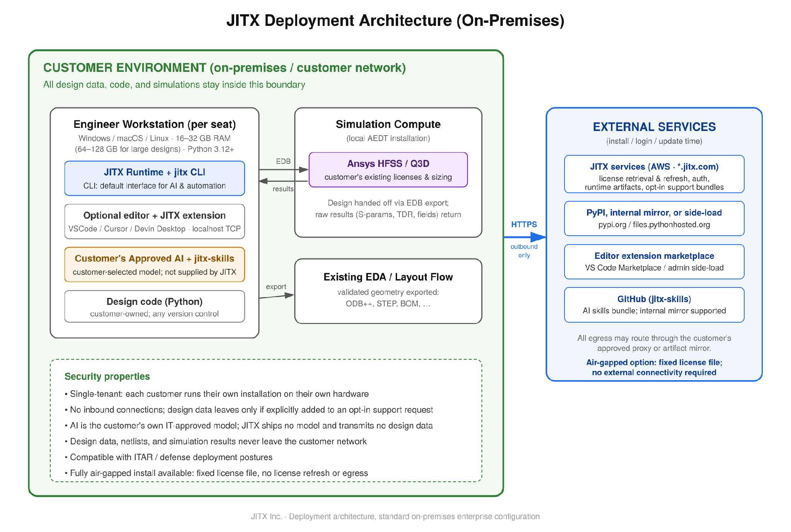
Task: Click the 'Windows / macOS / Linux' spec line
Action: (x=155, y=138)
